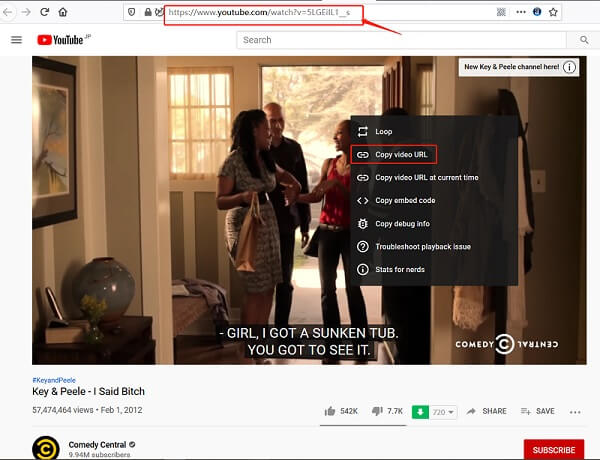The width and height of the screenshot is (600, 460).
Task: Download video with the green arrow button
Action: (x=420, y=412)
